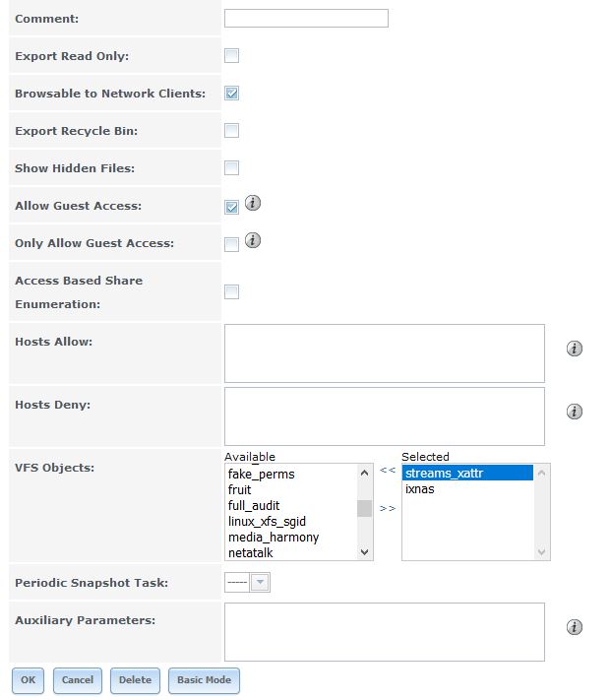This screenshot has width=611, height=700.
Task: Uncheck Browsable to Network Clients
Action: point(231,94)
